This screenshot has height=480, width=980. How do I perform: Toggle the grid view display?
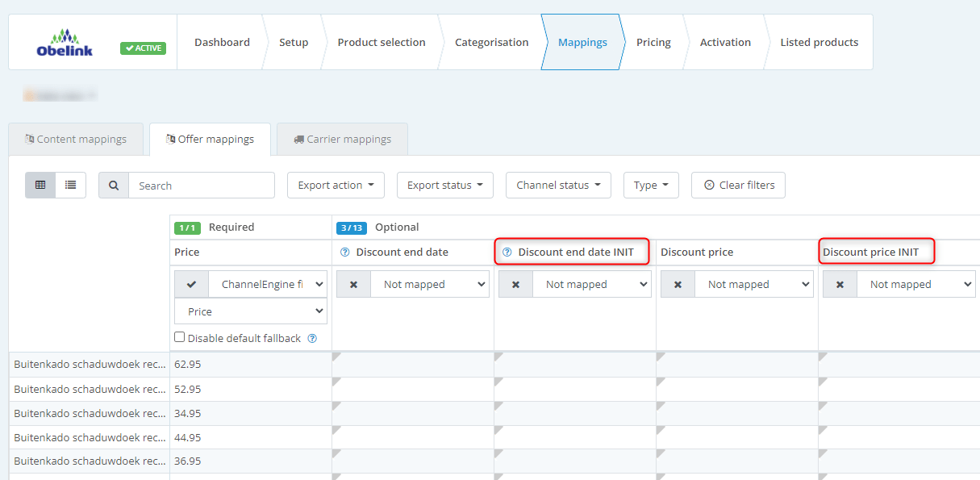coord(40,185)
